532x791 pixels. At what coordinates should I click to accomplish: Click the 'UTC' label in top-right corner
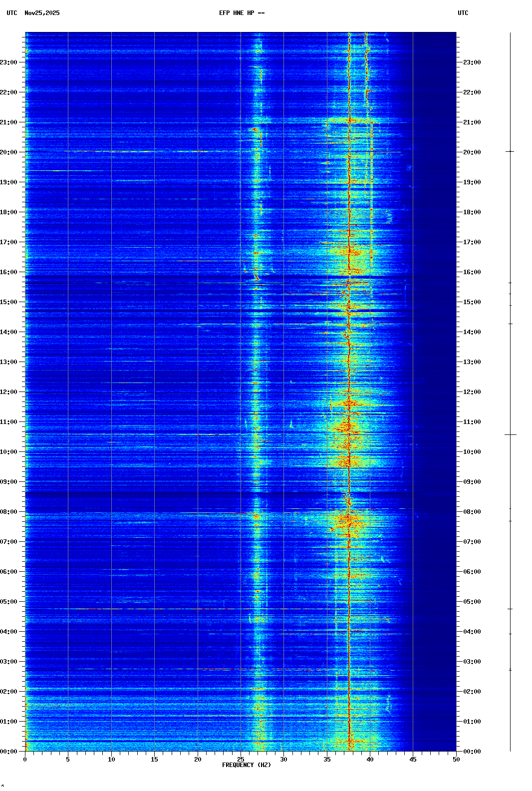click(x=463, y=13)
